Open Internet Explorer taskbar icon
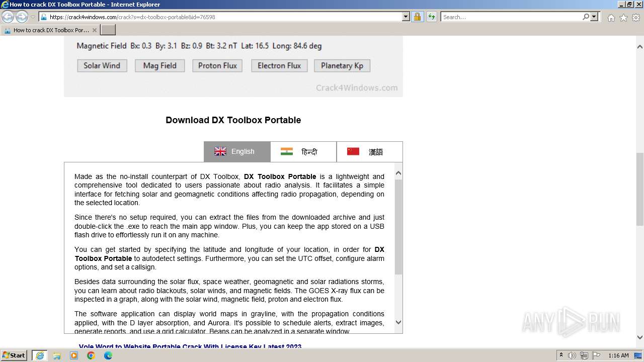644x362 pixels. 39,355
